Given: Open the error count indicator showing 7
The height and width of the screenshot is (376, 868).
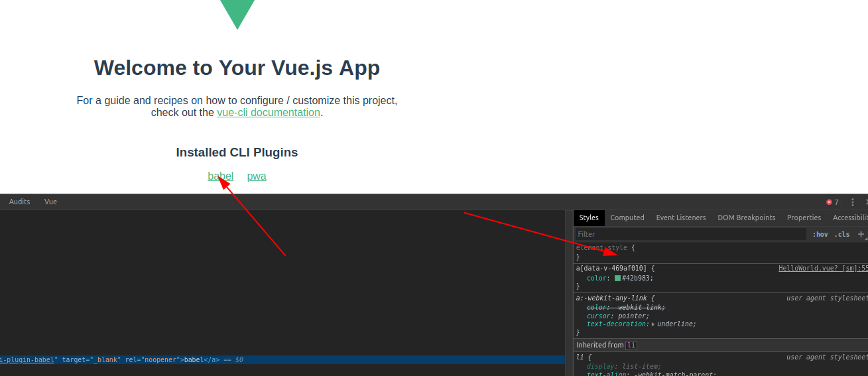Looking at the screenshot, I should click(x=832, y=202).
